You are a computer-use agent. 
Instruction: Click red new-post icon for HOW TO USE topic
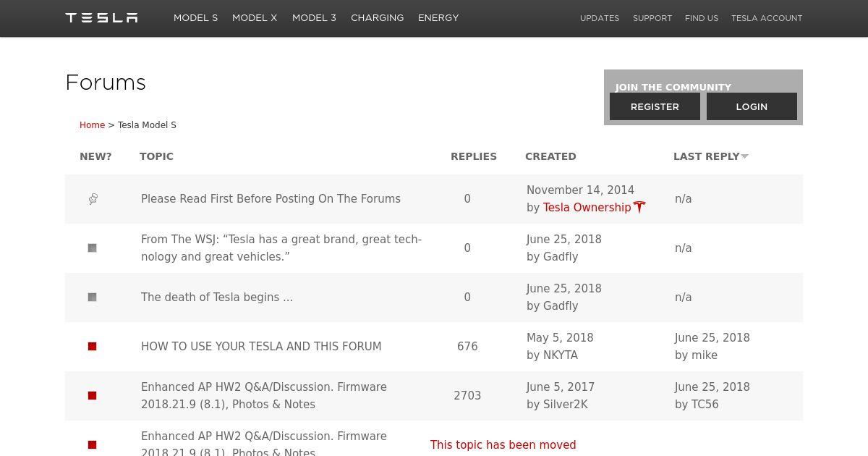point(92,347)
